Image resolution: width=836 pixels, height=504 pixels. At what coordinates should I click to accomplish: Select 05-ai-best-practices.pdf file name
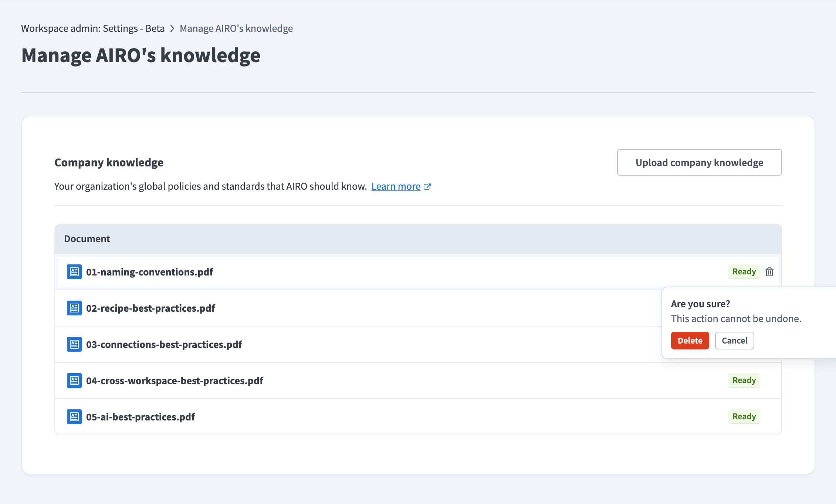coord(141,417)
